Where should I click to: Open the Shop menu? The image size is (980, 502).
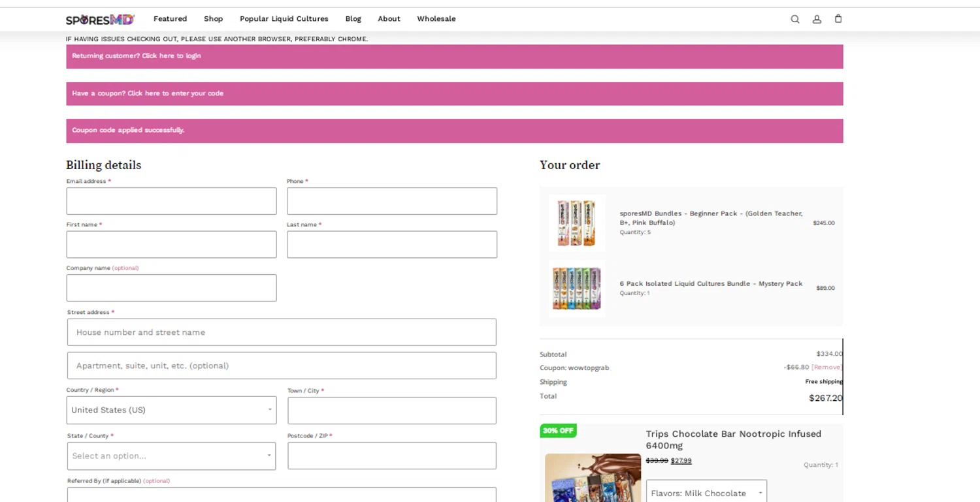coord(213,19)
